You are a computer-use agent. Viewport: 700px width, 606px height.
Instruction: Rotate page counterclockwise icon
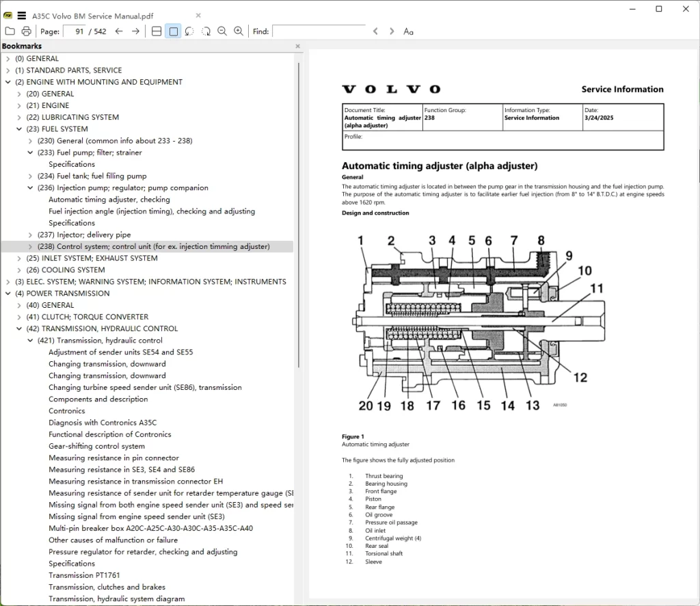click(x=189, y=31)
